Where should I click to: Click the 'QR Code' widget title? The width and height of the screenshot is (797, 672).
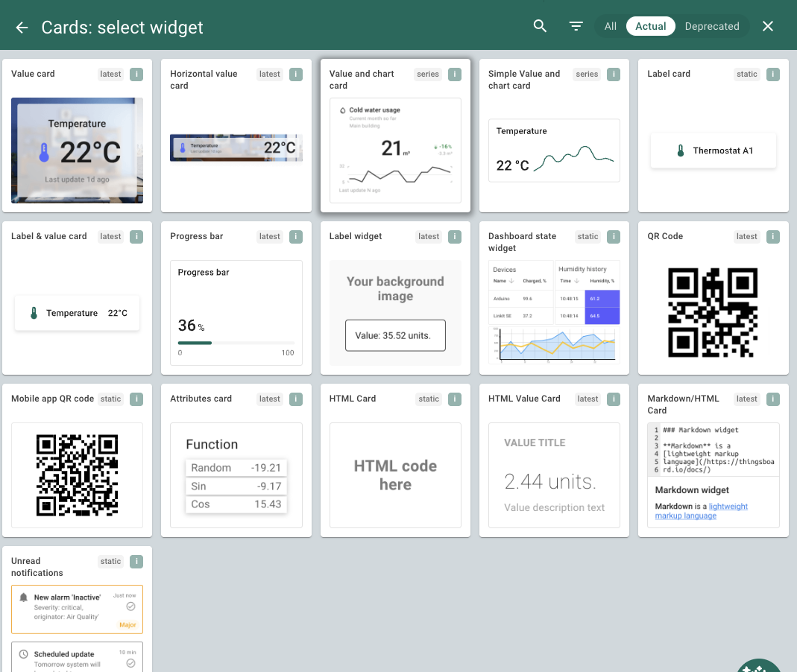(x=665, y=236)
